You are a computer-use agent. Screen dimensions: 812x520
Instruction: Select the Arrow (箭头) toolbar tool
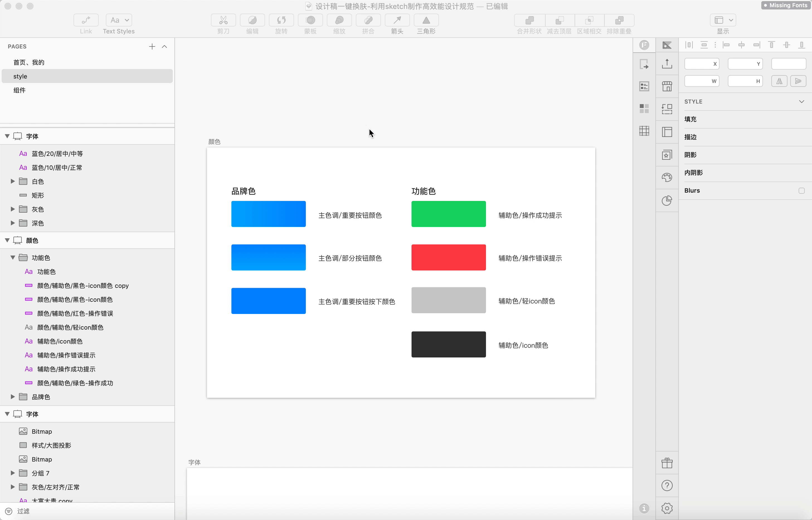397,20
